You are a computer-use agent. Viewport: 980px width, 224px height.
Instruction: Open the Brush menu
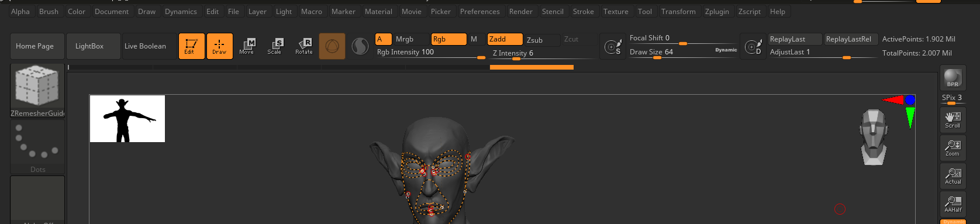[x=49, y=11]
